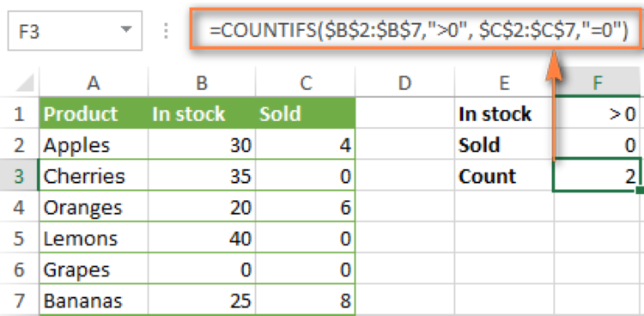Click the > 0 criteria cell
This screenshot has height=316, width=644.
click(x=598, y=113)
